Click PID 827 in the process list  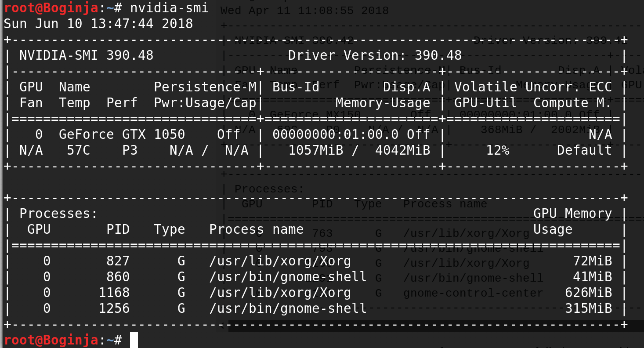point(118,261)
